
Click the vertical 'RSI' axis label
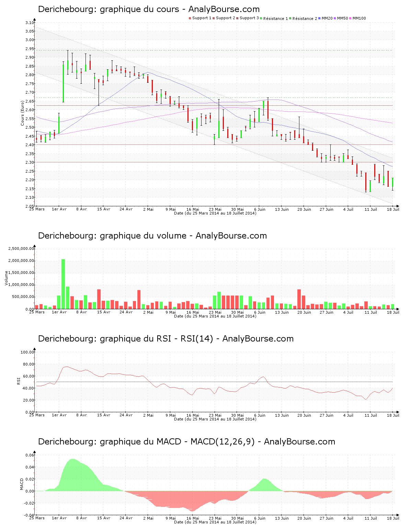[x=19, y=381]
